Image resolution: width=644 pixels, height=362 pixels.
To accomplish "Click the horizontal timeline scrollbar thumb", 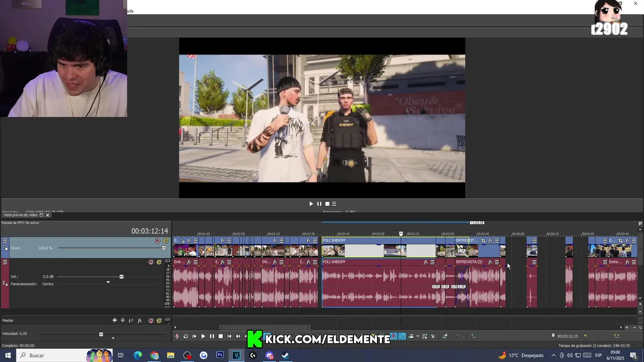I will pos(265,327).
